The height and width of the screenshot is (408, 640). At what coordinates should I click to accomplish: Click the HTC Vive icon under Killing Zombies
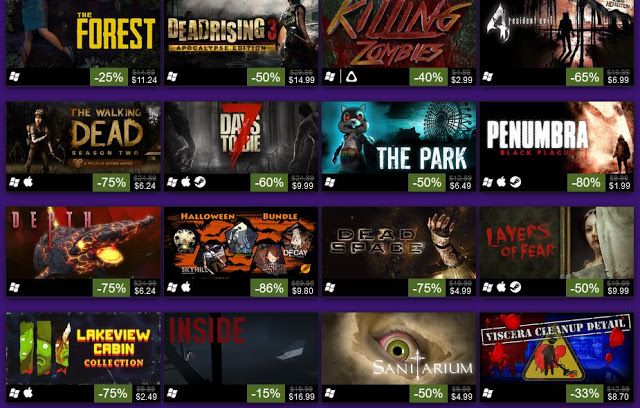[x=351, y=77]
